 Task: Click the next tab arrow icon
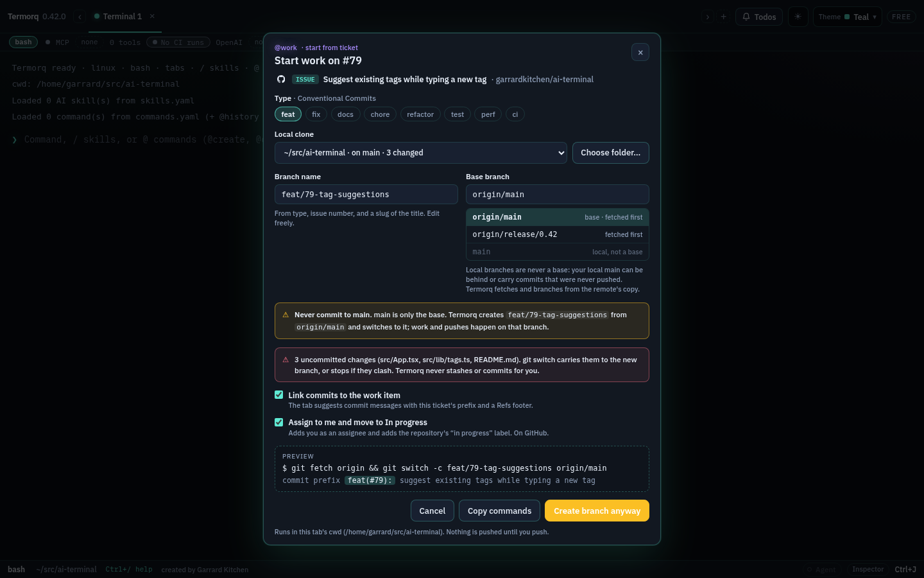[x=708, y=17]
